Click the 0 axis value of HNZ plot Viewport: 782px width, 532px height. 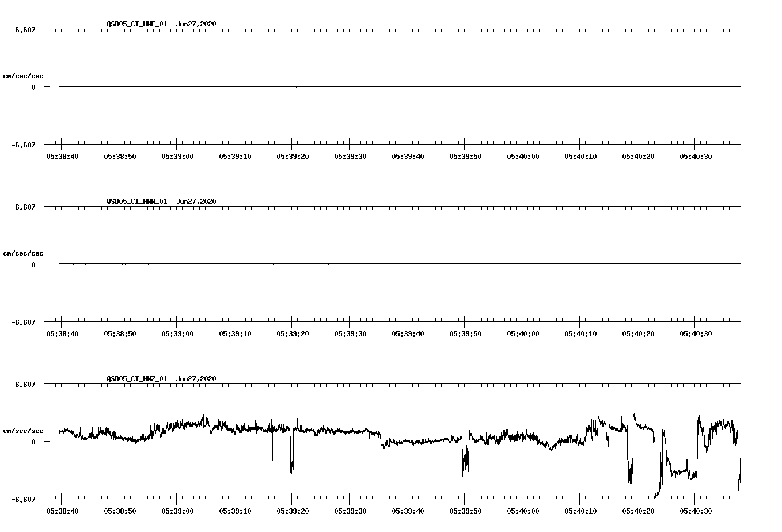(x=33, y=442)
